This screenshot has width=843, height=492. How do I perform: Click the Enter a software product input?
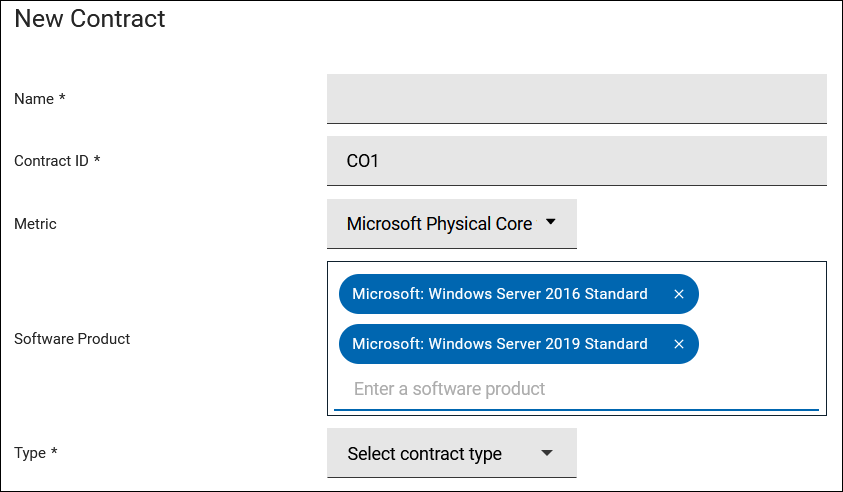pyautogui.click(x=576, y=389)
